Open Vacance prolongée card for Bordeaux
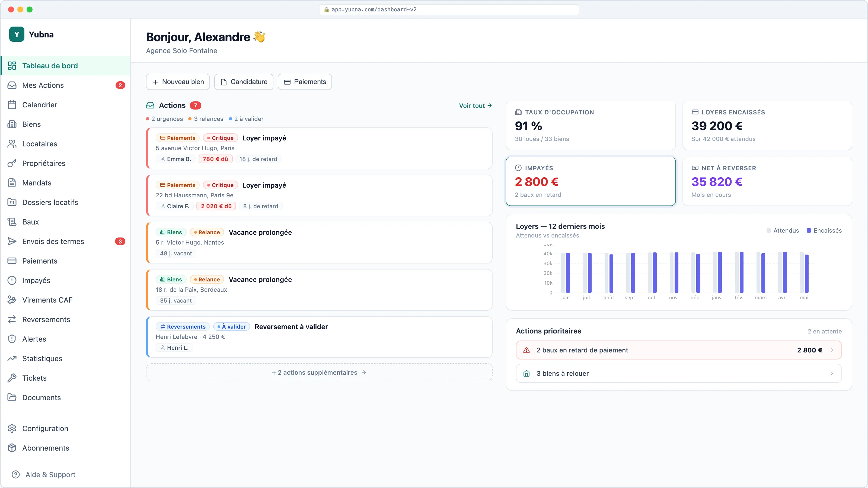The image size is (868, 488). [x=319, y=290]
